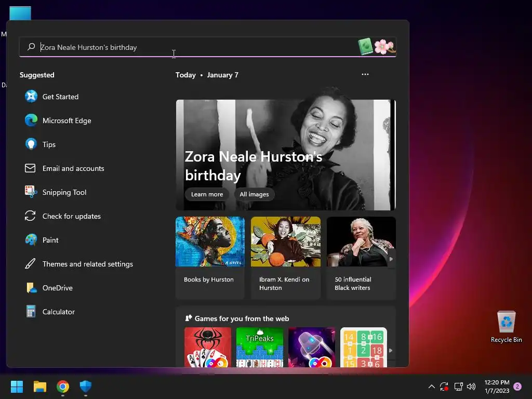Launch the Spider Solitaire game tile
This screenshot has height=399, width=532.
pos(208,347)
